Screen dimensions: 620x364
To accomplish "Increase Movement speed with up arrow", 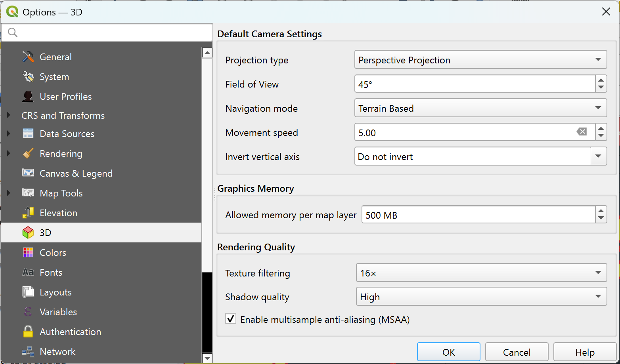I will pos(601,128).
